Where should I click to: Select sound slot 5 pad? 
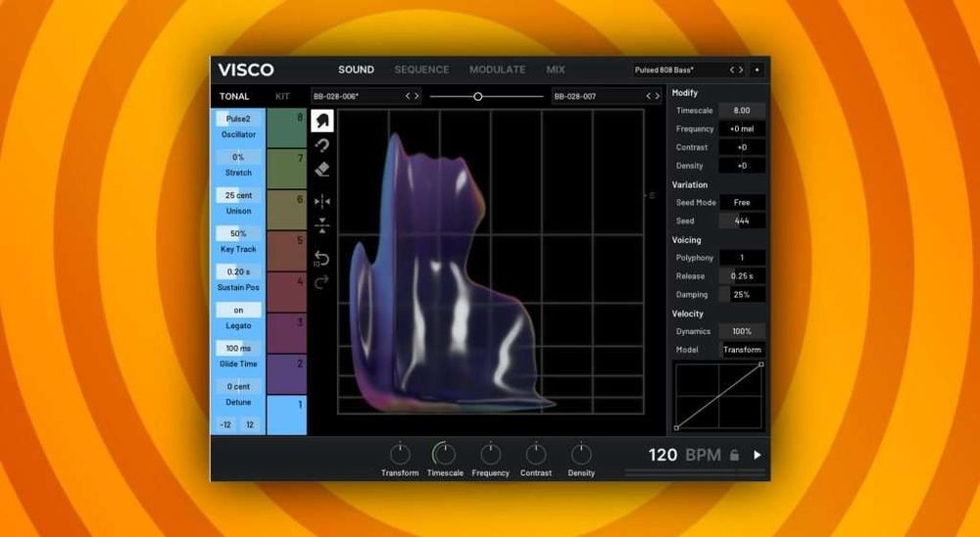point(287,251)
